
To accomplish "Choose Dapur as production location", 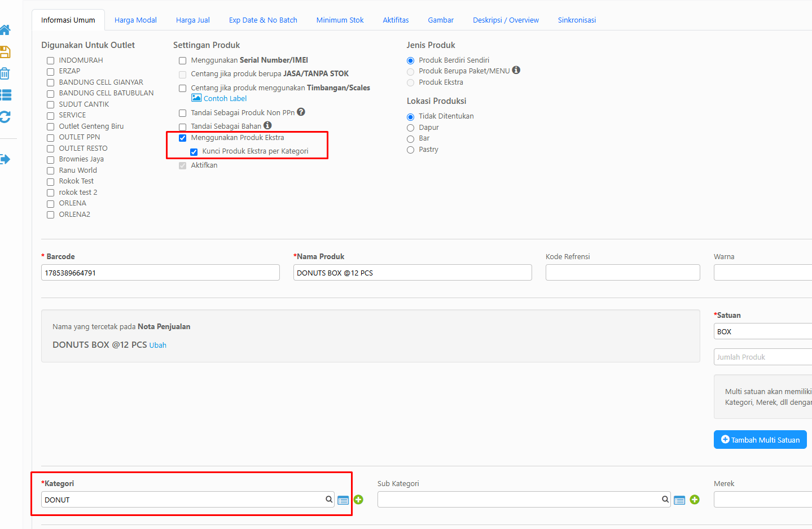I will point(410,128).
